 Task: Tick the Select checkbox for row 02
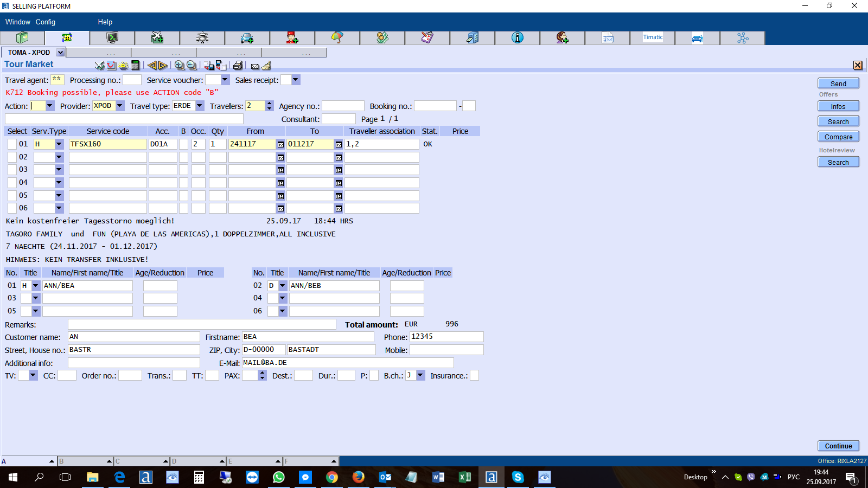12,157
